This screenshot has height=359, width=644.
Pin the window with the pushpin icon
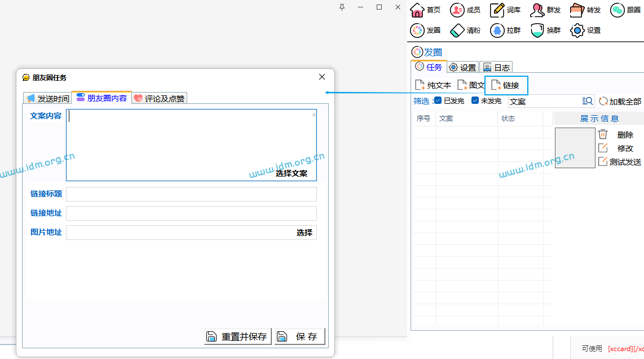tap(342, 7)
